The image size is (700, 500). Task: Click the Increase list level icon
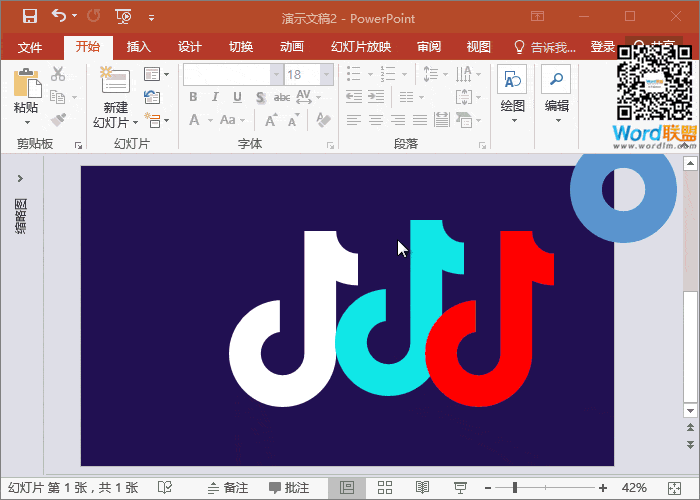click(x=376, y=97)
